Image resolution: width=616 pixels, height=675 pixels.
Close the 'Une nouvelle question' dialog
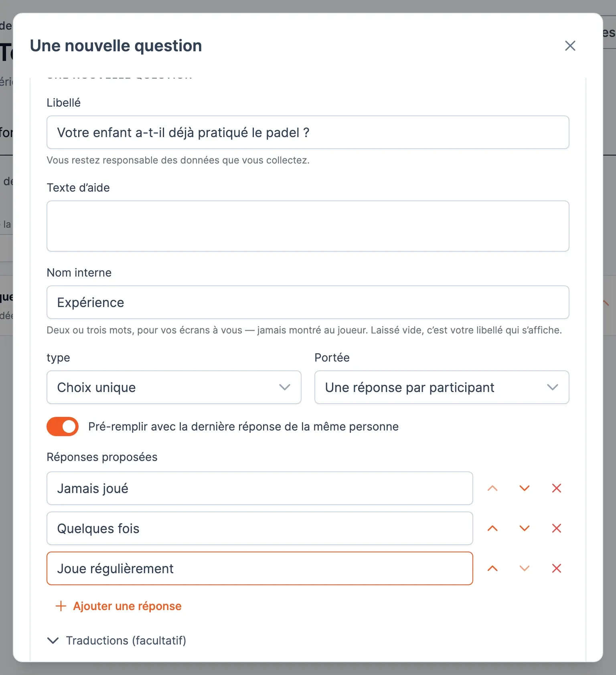[570, 46]
